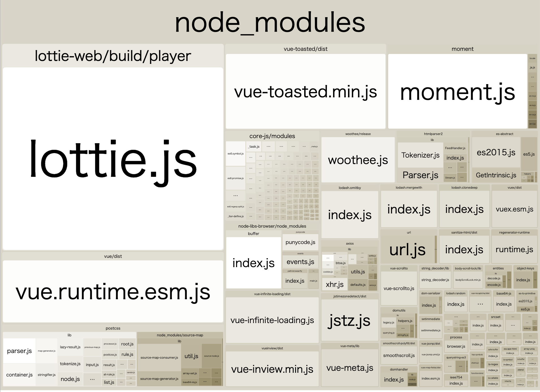Click the Stream.js block
The height and width of the screenshot is (392, 540).
pyautogui.click(x=450, y=178)
